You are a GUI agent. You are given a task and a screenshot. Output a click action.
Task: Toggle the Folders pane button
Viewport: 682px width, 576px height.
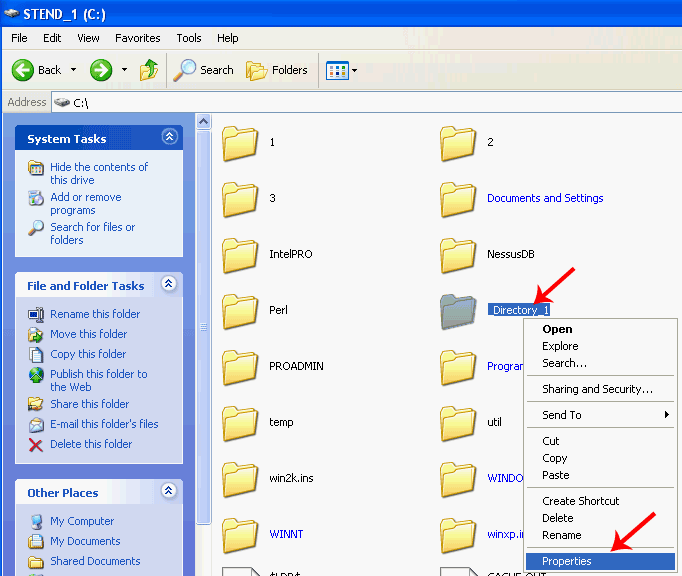coord(277,70)
